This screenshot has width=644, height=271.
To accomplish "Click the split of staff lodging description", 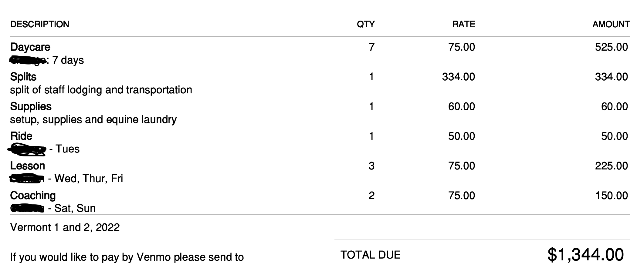I will click(101, 90).
